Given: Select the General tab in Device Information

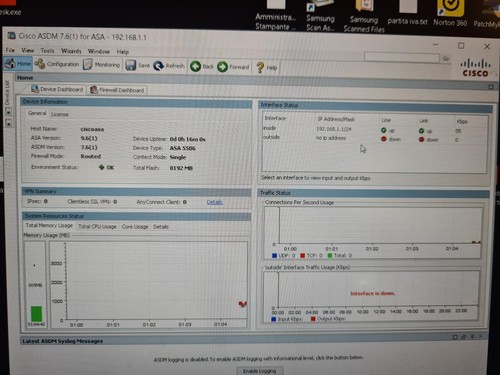Looking at the screenshot, I should [x=37, y=113].
